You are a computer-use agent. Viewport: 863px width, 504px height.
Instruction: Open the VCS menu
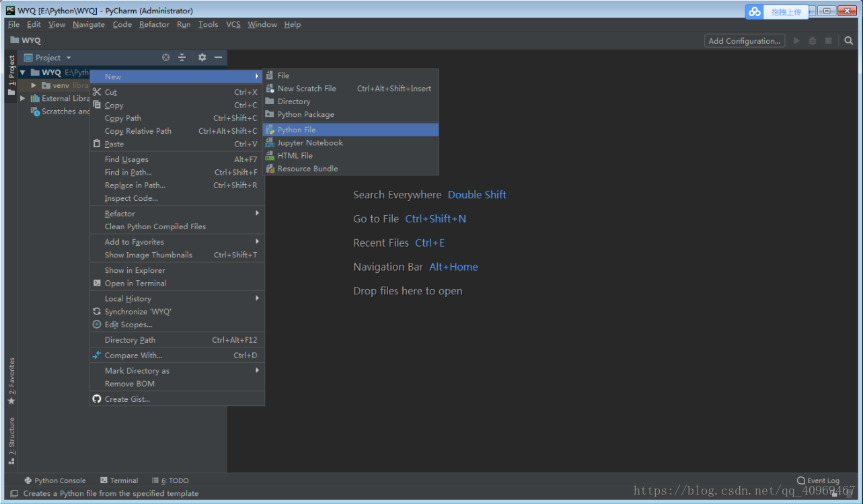coord(233,24)
